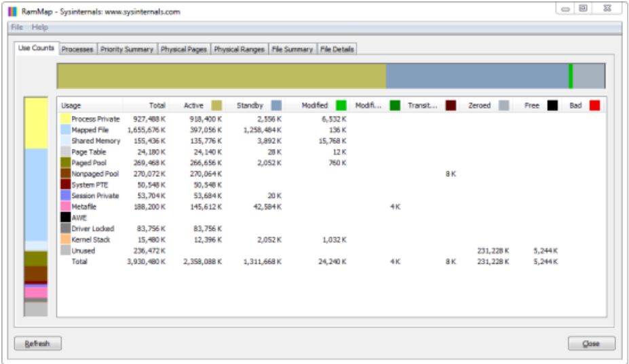The height and width of the screenshot is (364, 629).
Task: Click the yellow segment in vertical usage bar
Action: 36,123
